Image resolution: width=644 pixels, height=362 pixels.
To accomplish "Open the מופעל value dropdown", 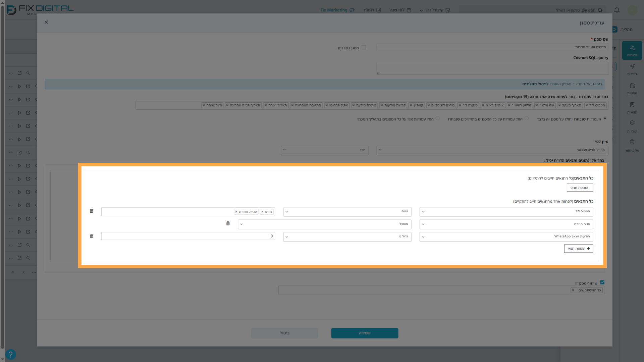I will point(325,224).
